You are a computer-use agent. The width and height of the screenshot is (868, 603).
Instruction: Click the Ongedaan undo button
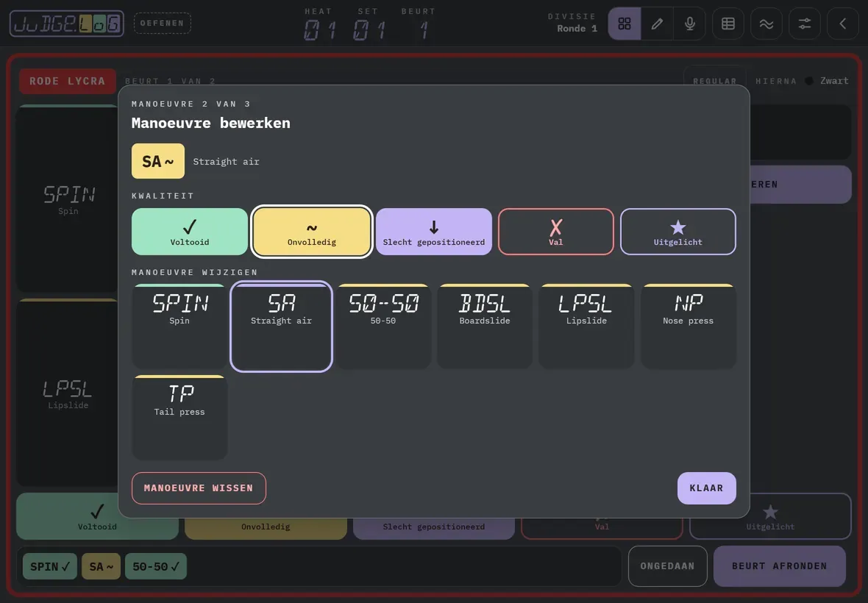coord(668,566)
